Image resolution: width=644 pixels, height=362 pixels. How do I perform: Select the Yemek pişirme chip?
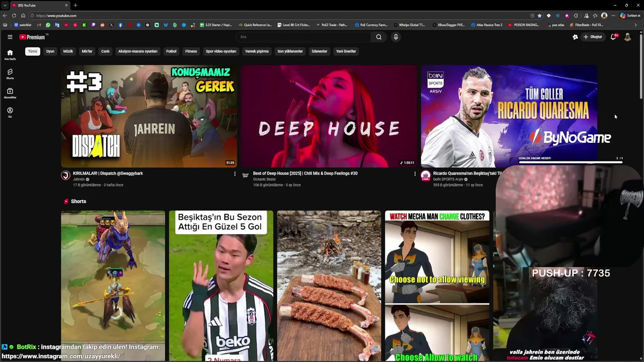pyautogui.click(x=257, y=51)
